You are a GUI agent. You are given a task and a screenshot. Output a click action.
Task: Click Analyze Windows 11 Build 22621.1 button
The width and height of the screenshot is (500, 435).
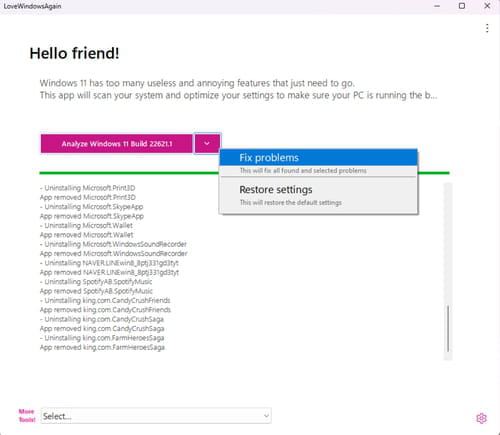(117, 144)
